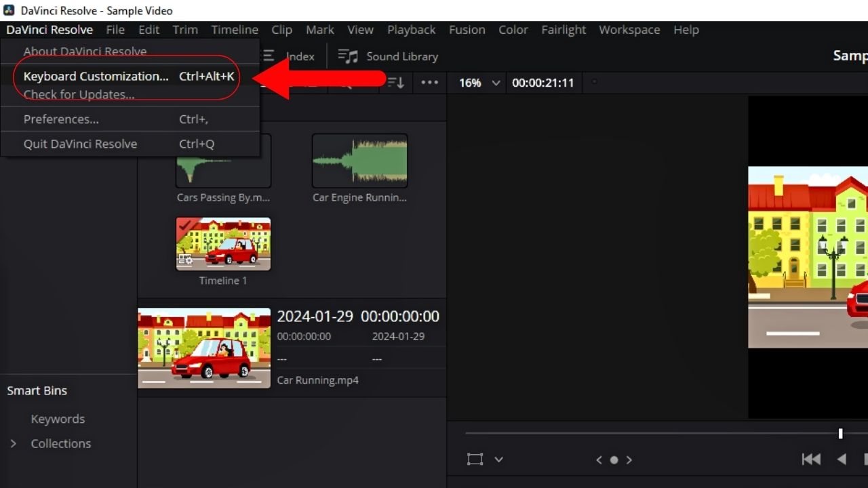The height and width of the screenshot is (488, 868).
Task: Open Timeline 1 from the media pool
Action: pos(223,244)
